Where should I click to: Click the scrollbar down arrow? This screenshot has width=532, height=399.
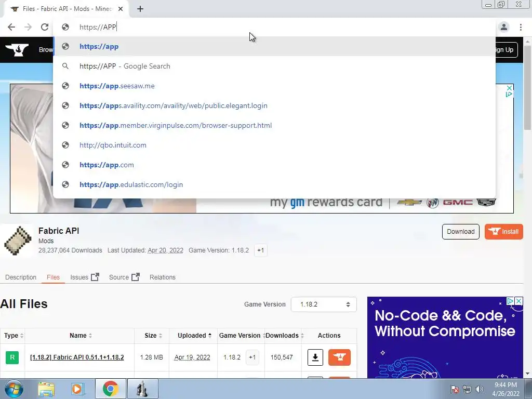click(528, 374)
